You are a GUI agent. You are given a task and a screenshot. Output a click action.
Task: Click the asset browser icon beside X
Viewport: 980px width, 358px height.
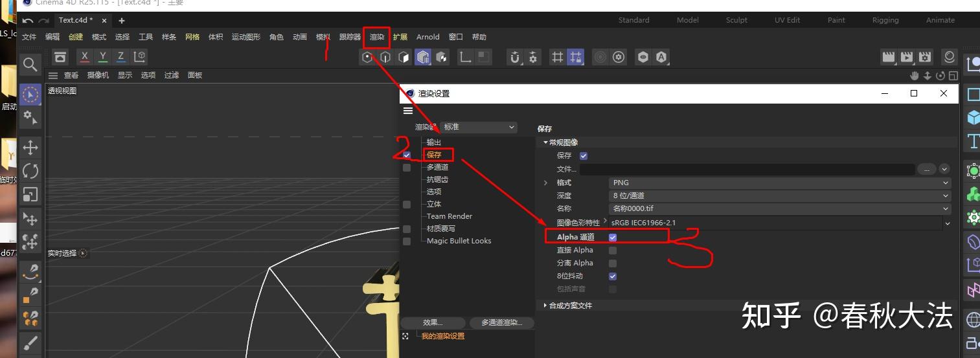(60, 57)
